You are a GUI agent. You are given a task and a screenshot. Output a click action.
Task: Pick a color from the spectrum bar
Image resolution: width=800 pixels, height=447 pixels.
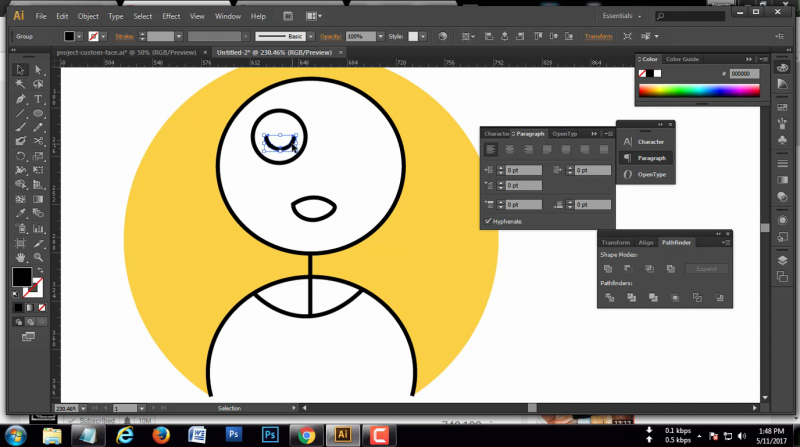pyautogui.click(x=697, y=91)
